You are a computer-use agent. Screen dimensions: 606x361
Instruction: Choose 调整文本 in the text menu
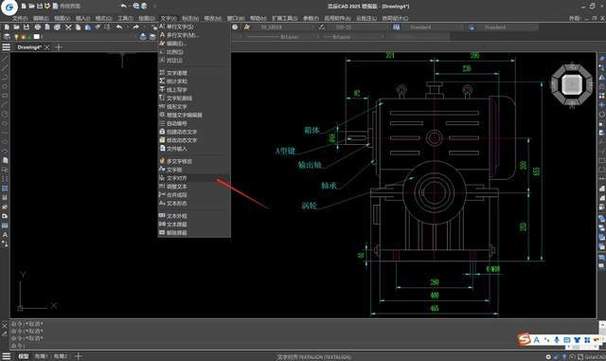pos(194,186)
